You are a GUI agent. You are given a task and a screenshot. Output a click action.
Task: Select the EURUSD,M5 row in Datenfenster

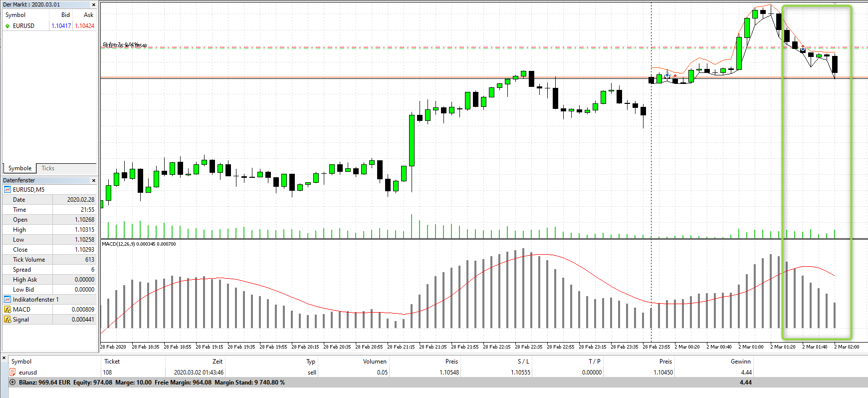pos(49,190)
